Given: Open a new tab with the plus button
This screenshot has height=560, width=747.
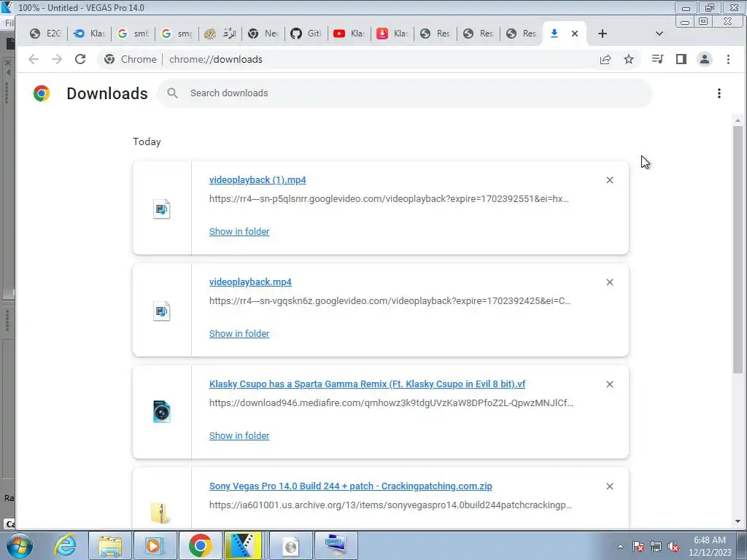Looking at the screenshot, I should pos(602,34).
